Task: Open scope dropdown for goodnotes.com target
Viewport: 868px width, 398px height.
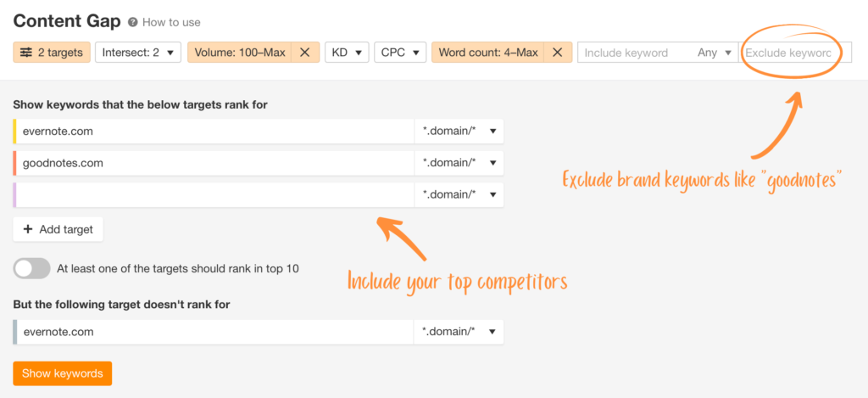Action: tap(459, 163)
